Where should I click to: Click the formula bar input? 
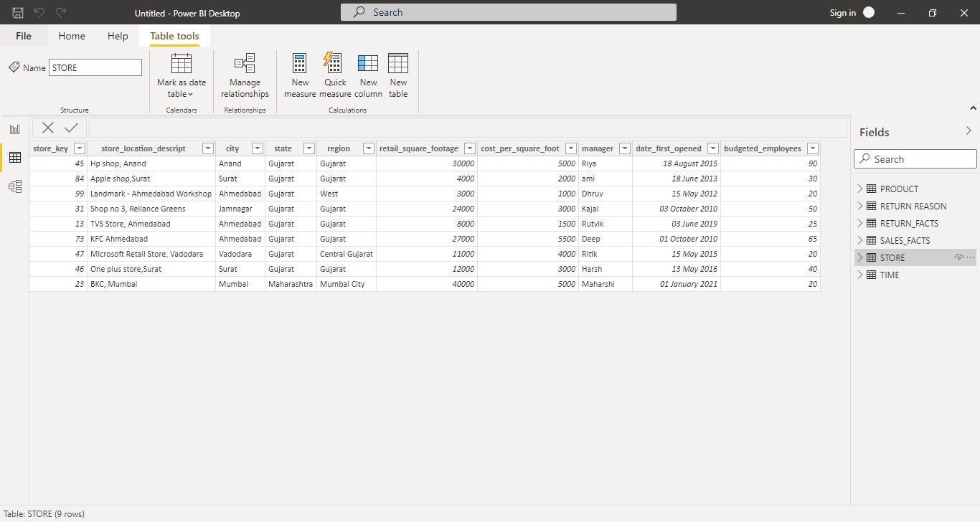468,128
